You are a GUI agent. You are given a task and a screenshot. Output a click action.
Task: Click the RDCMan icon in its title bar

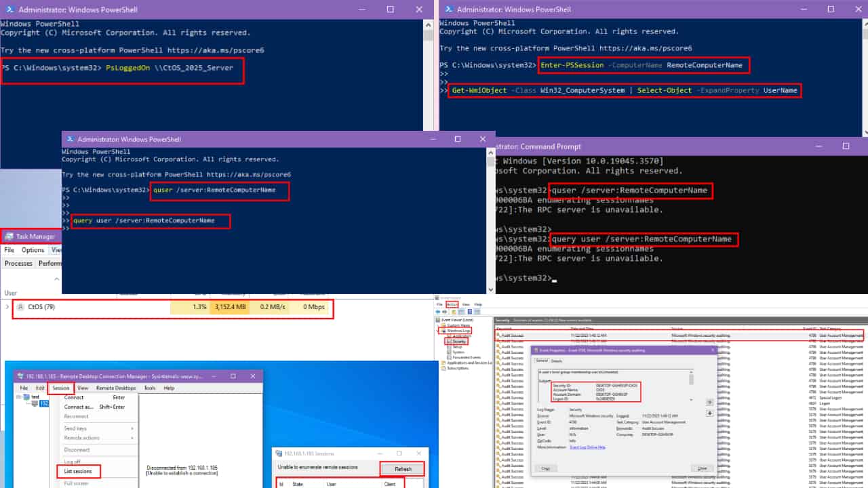20,375
